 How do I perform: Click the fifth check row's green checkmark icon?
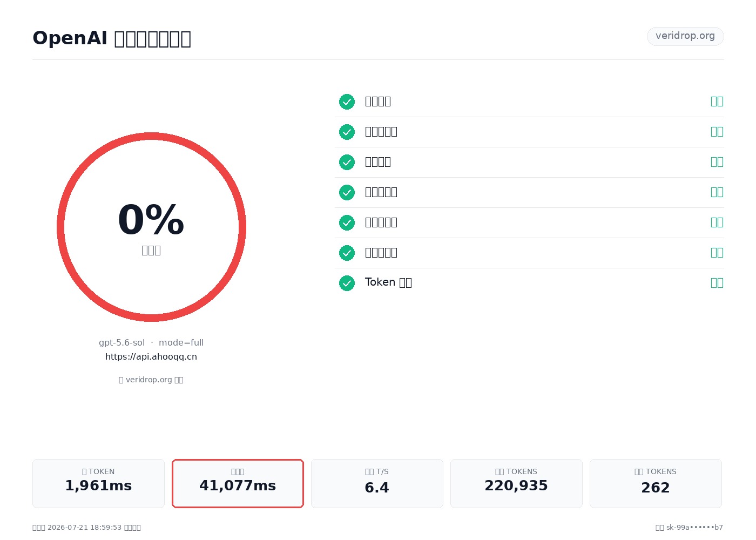pos(347,222)
